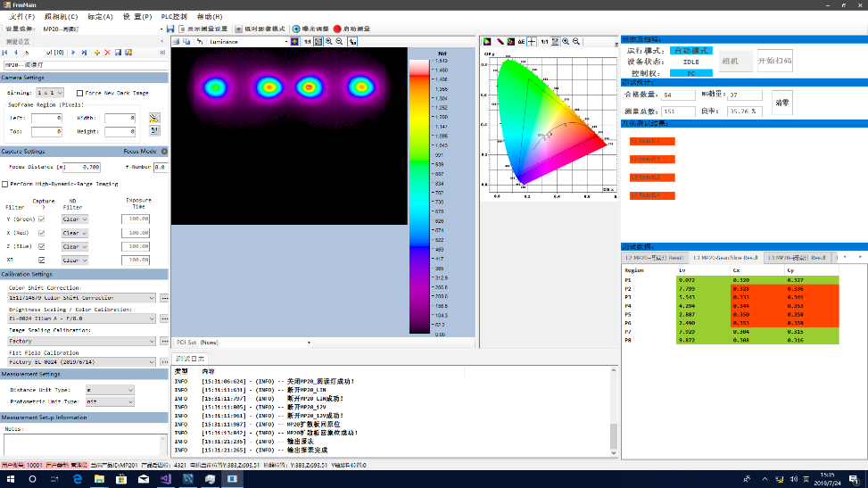Click the ΔE icon in CIE chart toolbar
Image resolution: width=868 pixels, height=488 pixels.
pyautogui.click(x=521, y=42)
